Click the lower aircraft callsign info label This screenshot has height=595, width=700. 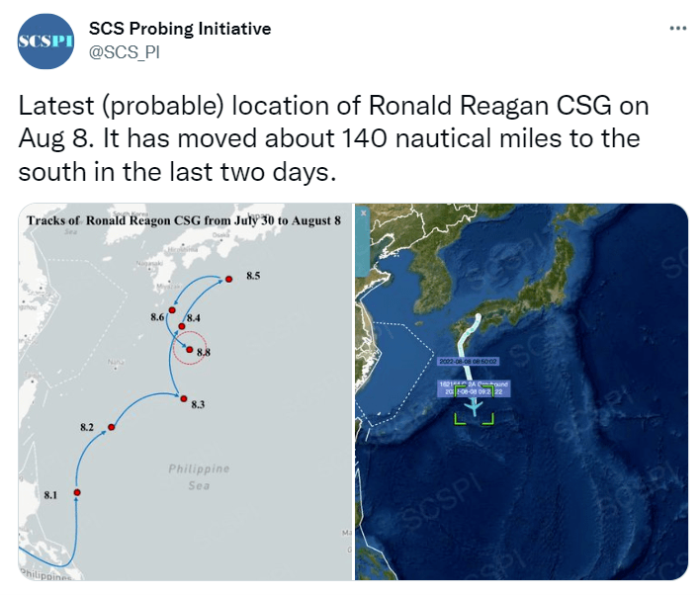(x=474, y=387)
